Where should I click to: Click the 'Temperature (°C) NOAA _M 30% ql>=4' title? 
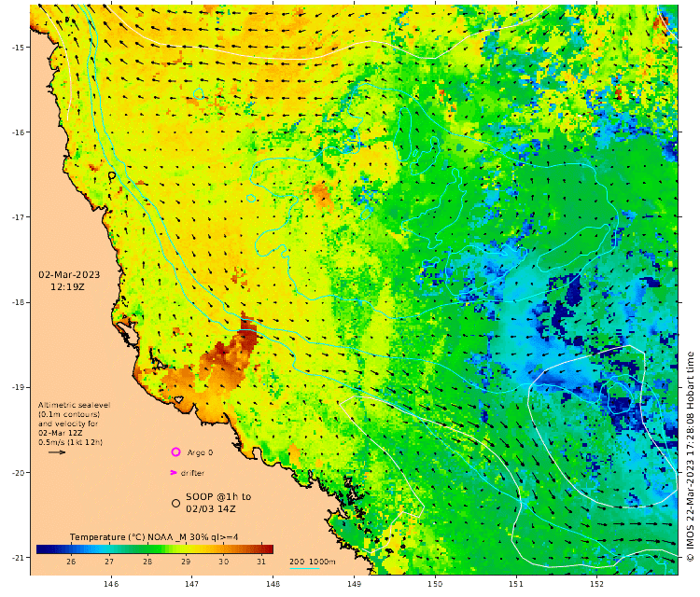(154, 536)
